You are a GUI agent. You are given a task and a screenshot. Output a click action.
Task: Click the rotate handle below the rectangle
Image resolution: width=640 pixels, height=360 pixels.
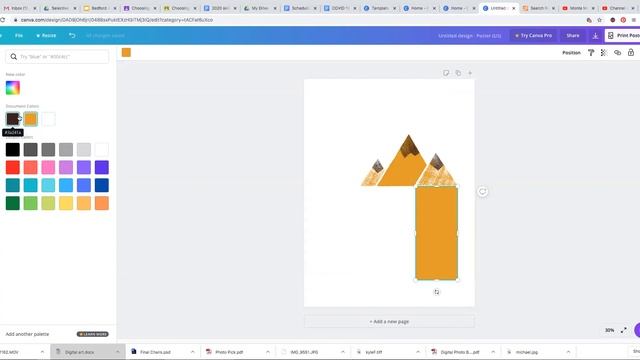click(x=437, y=292)
